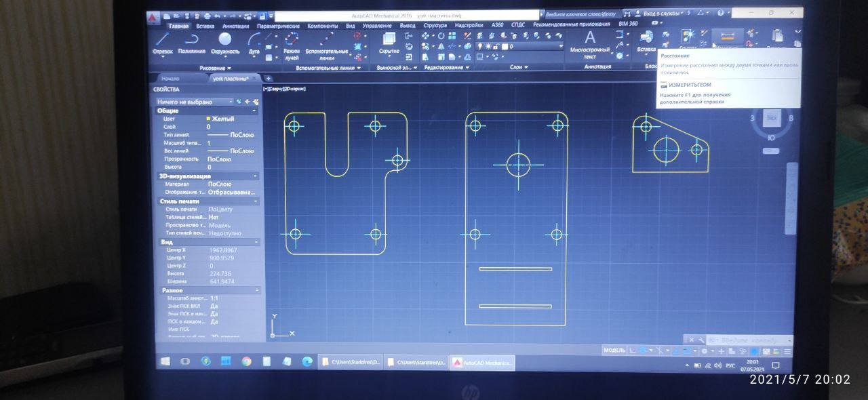Viewport: 868px width, 400px height.
Task: Expand the Рисование panel dropdown
Action: 215,68
